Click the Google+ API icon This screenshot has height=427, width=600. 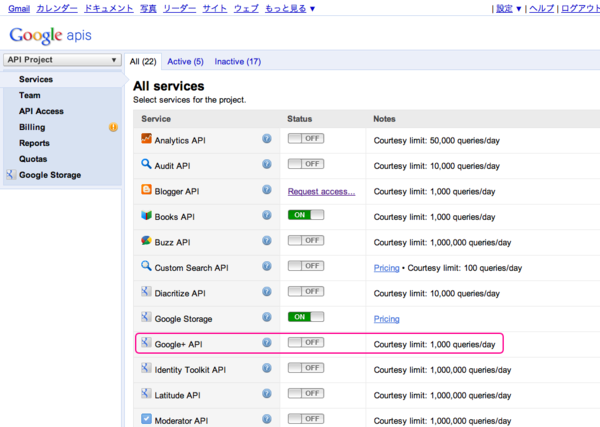pyautogui.click(x=146, y=342)
